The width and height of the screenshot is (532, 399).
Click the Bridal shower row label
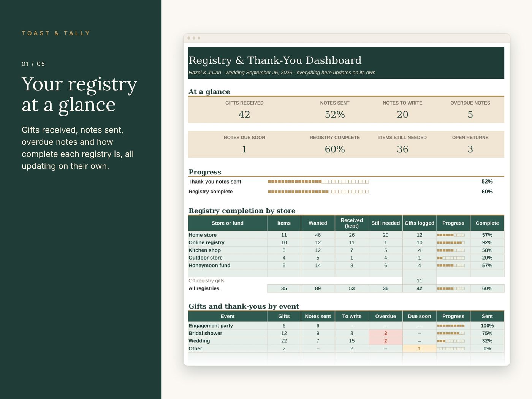click(x=205, y=333)
